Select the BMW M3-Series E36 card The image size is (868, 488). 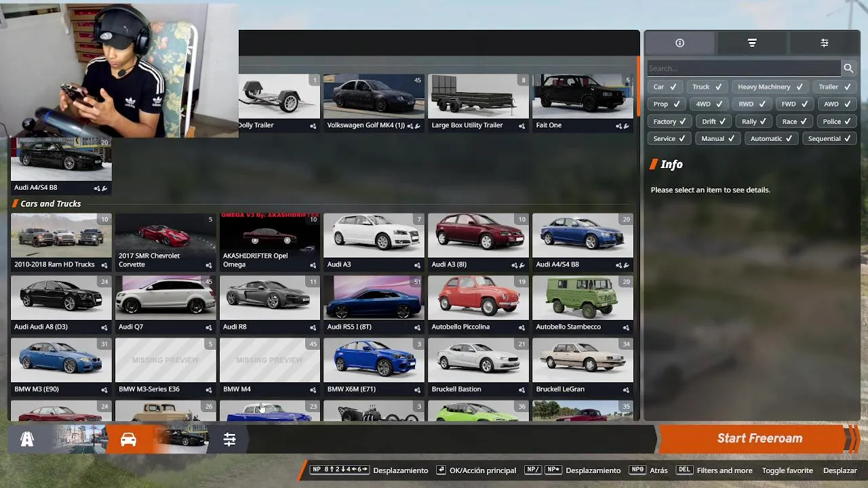coord(165,367)
